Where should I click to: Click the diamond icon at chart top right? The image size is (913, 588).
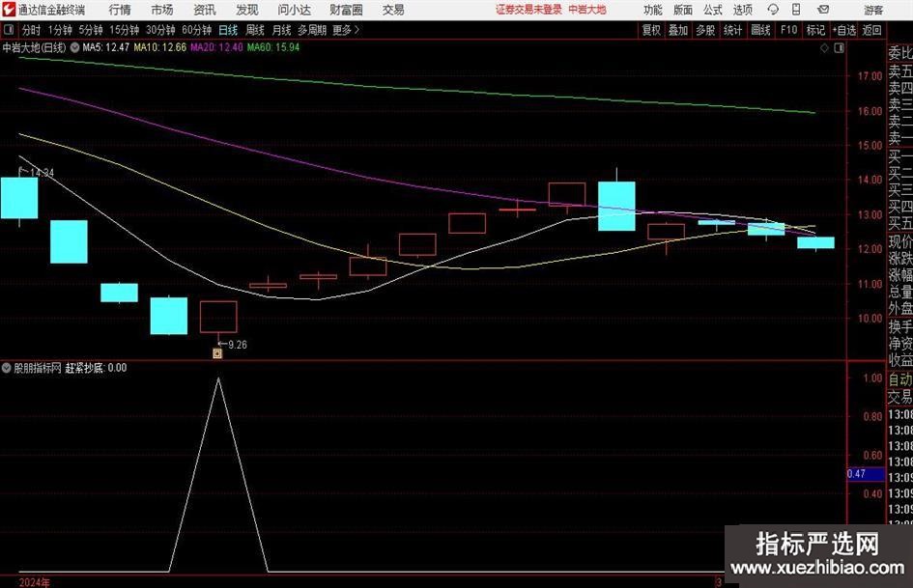point(824,48)
